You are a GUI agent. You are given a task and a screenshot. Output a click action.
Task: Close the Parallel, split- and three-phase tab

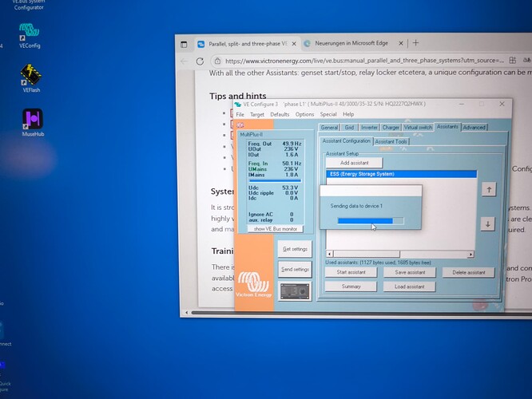(294, 44)
